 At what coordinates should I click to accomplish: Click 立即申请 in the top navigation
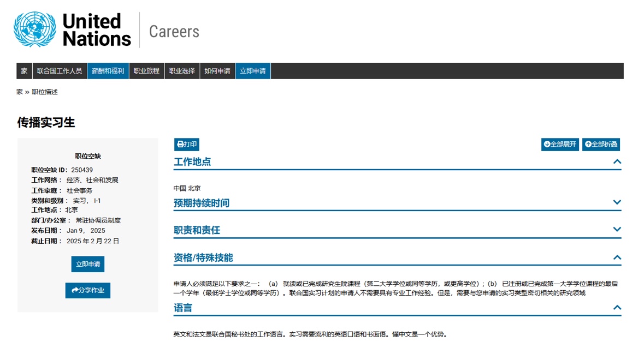[x=253, y=71]
